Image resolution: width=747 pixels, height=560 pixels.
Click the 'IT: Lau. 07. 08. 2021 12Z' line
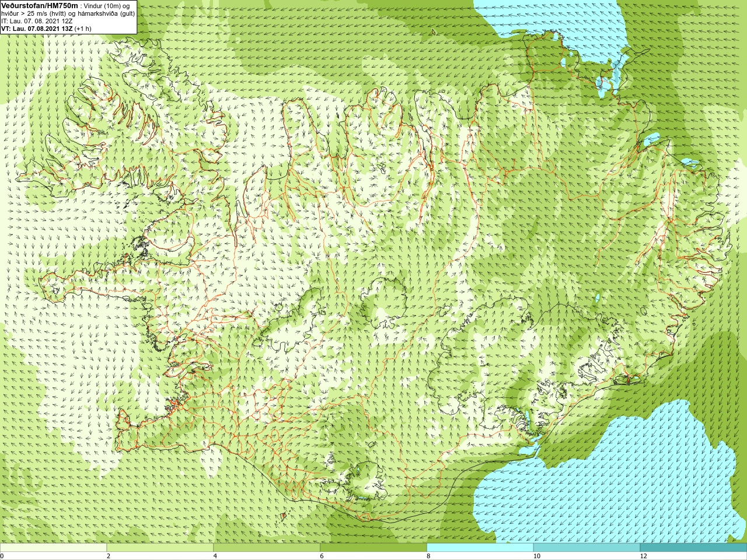point(37,21)
